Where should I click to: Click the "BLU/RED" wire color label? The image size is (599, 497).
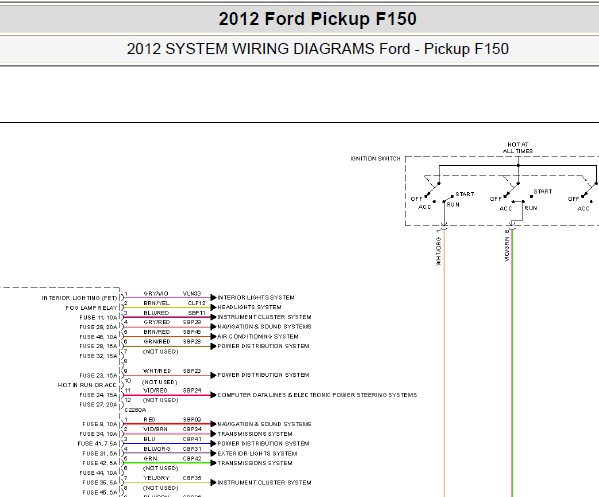pyautogui.click(x=156, y=313)
